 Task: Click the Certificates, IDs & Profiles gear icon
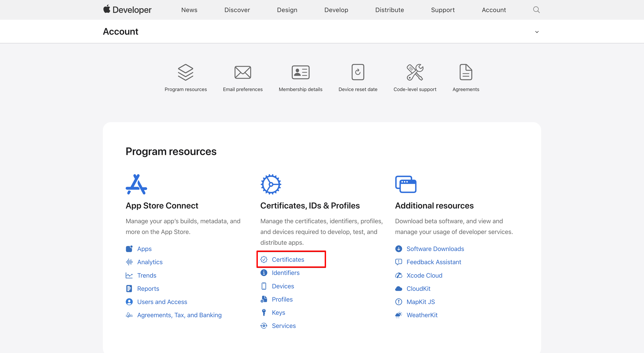click(271, 184)
